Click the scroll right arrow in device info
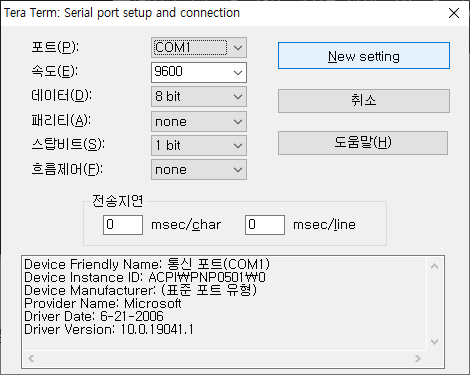470x375 pixels. point(418,359)
